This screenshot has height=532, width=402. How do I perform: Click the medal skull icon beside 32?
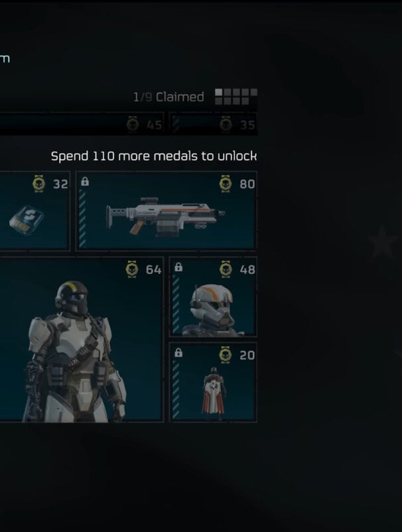(38, 184)
